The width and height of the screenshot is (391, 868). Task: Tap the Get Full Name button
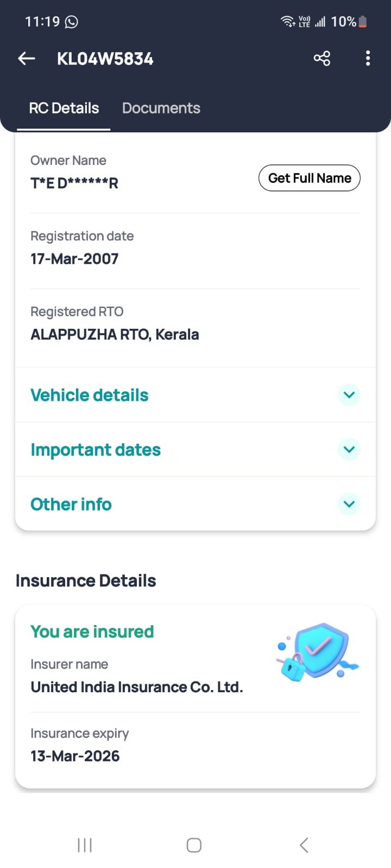click(x=310, y=178)
